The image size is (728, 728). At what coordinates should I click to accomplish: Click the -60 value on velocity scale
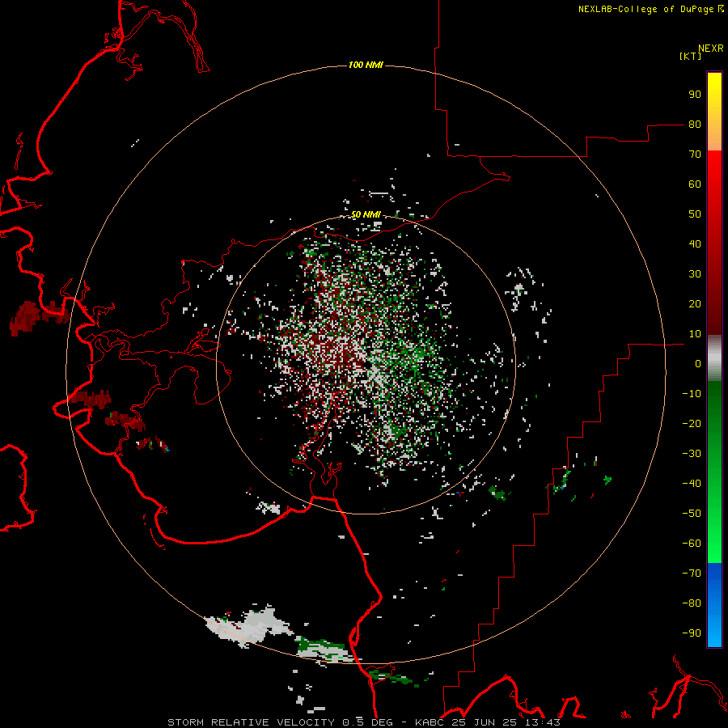pyautogui.click(x=692, y=544)
